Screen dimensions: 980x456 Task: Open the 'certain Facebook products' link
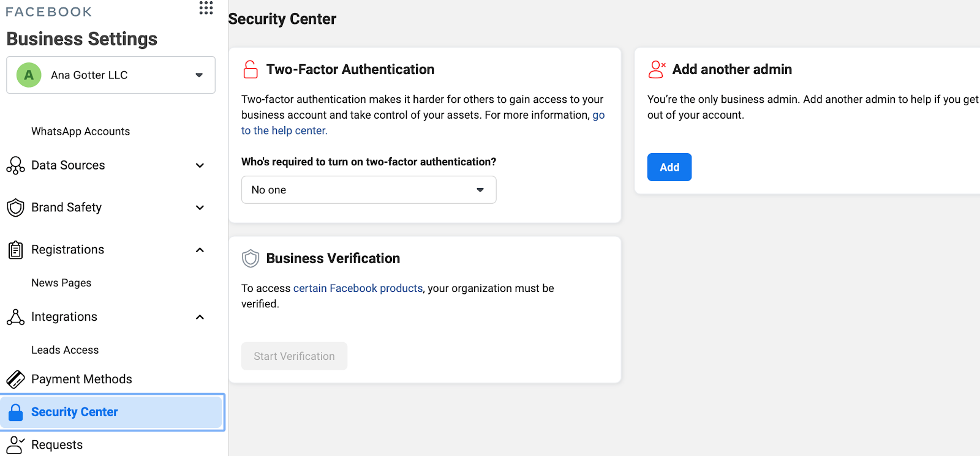358,288
